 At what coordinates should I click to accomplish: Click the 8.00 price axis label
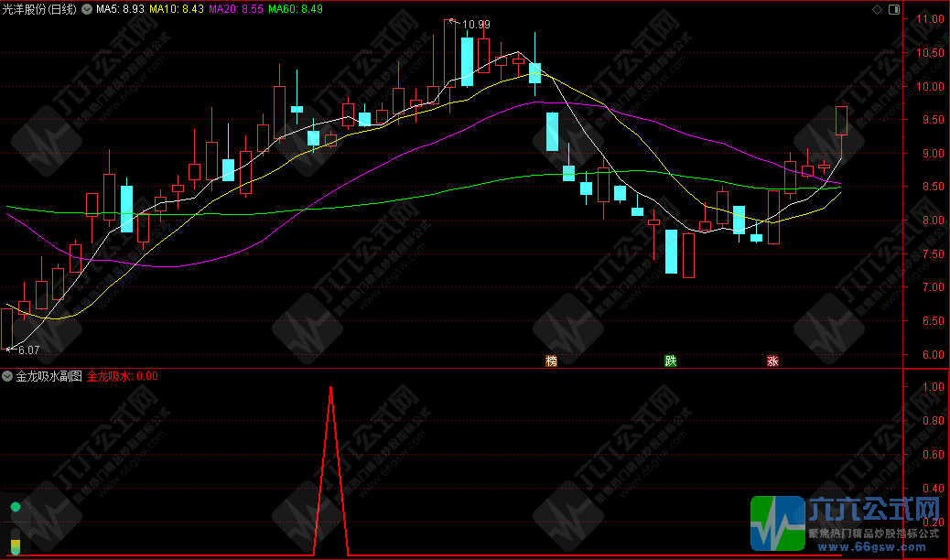pyautogui.click(x=933, y=221)
